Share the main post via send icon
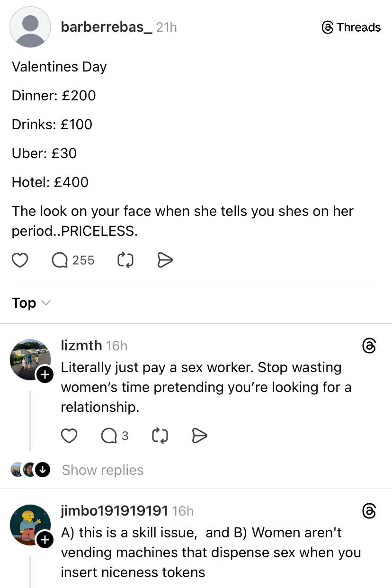 164,260
